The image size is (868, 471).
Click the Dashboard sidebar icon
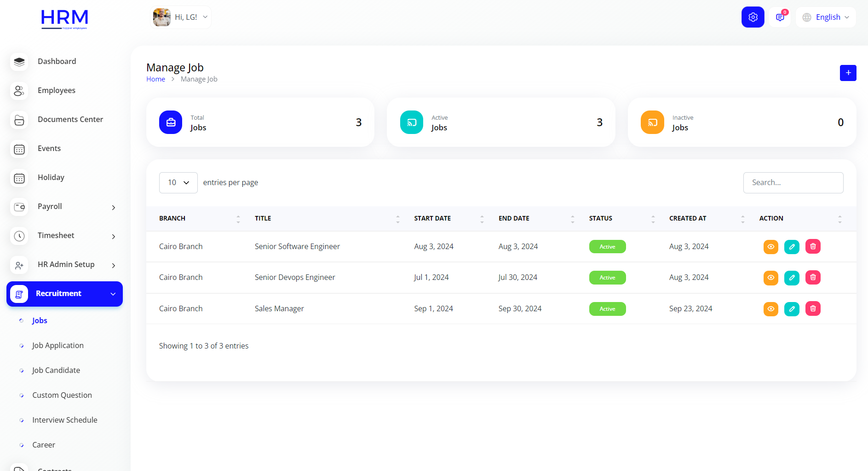click(x=19, y=62)
